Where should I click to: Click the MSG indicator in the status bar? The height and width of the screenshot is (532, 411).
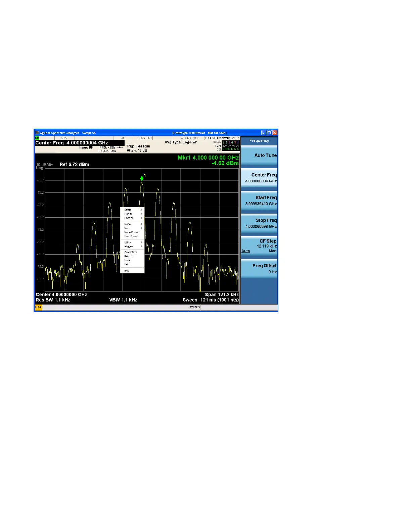38,307
